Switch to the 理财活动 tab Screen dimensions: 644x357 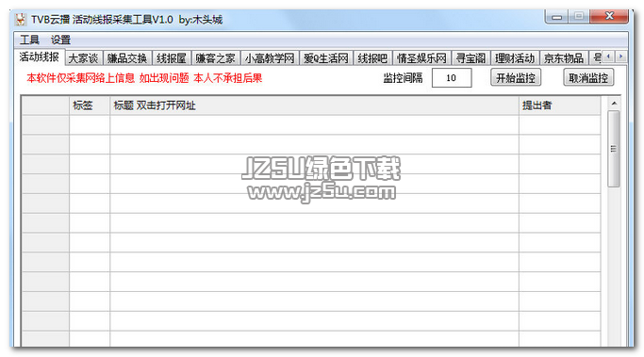tap(515, 58)
